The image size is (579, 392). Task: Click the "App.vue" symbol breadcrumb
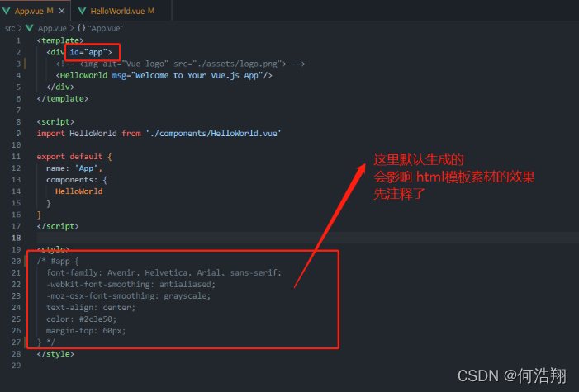(x=105, y=28)
